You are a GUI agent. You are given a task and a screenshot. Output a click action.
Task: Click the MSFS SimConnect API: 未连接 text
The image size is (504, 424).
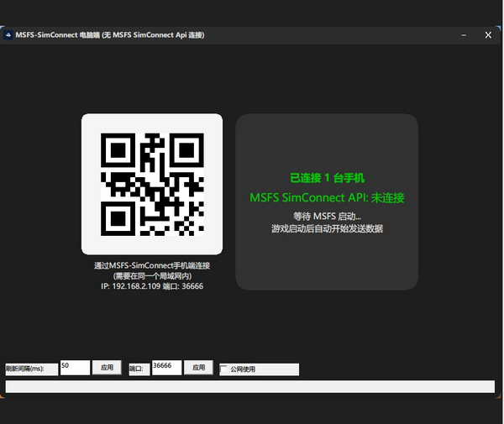[327, 197]
